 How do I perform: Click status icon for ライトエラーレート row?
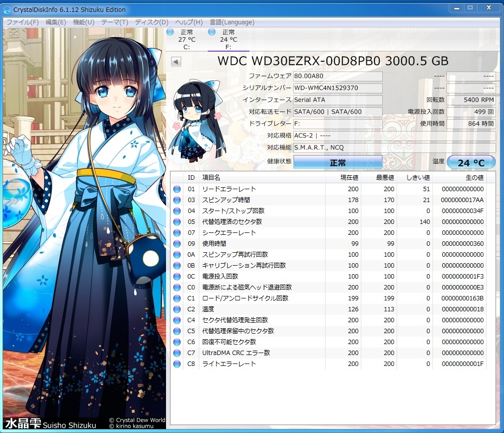point(177,364)
